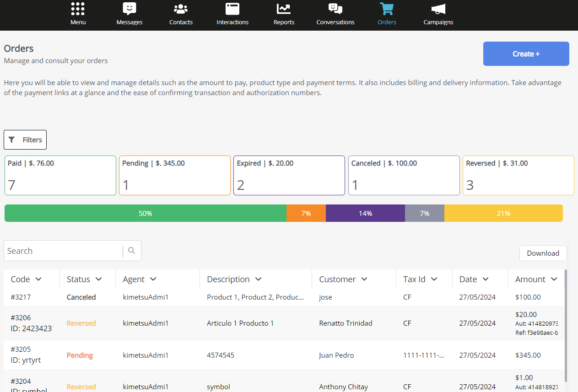Open the Interactions window icon
Image resolution: width=578 pixels, height=392 pixels.
click(232, 9)
